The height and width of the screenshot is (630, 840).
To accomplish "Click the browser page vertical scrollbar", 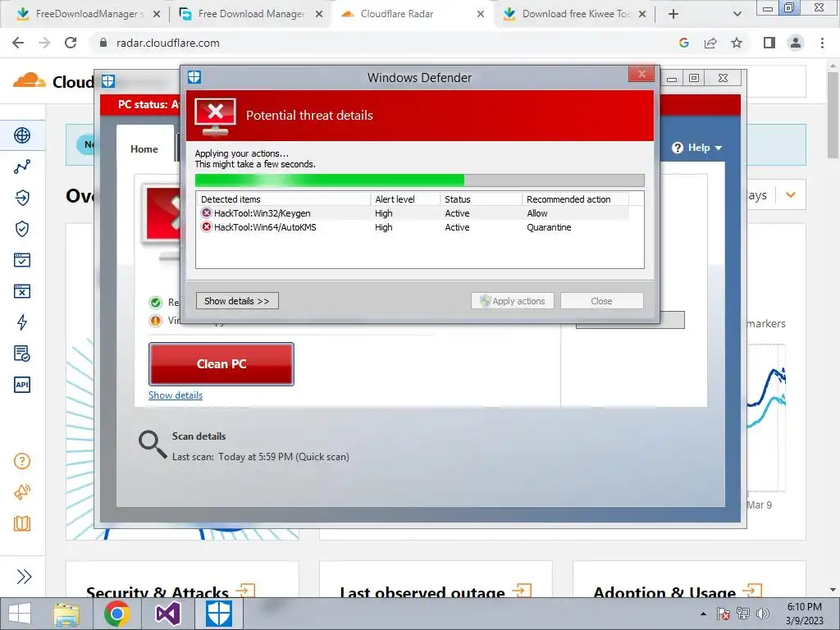I will click(x=833, y=115).
